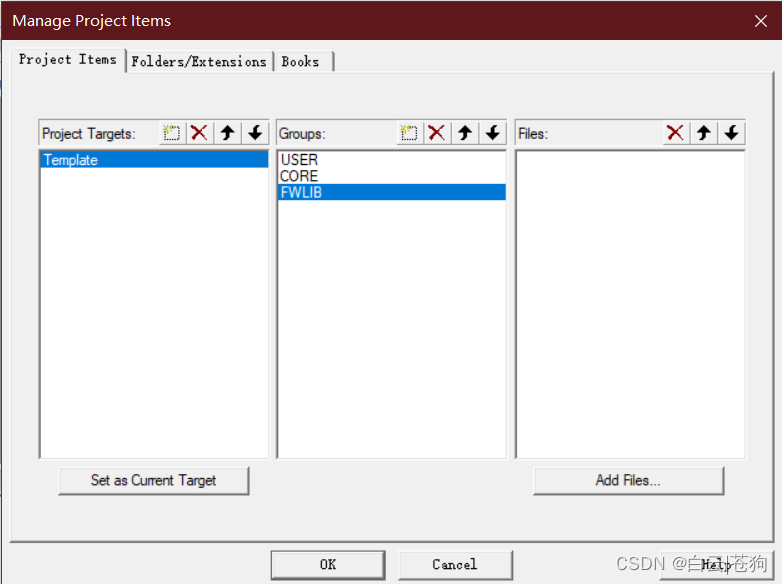Select the Template target

pos(154,160)
